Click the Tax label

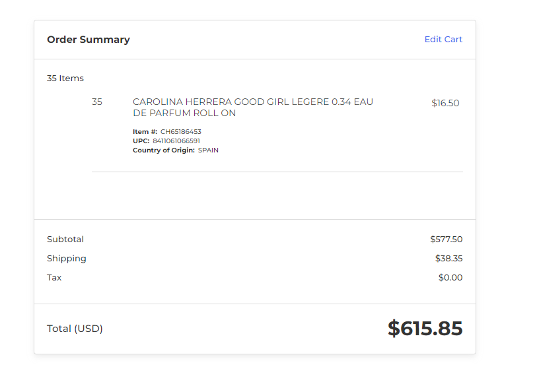tap(54, 277)
